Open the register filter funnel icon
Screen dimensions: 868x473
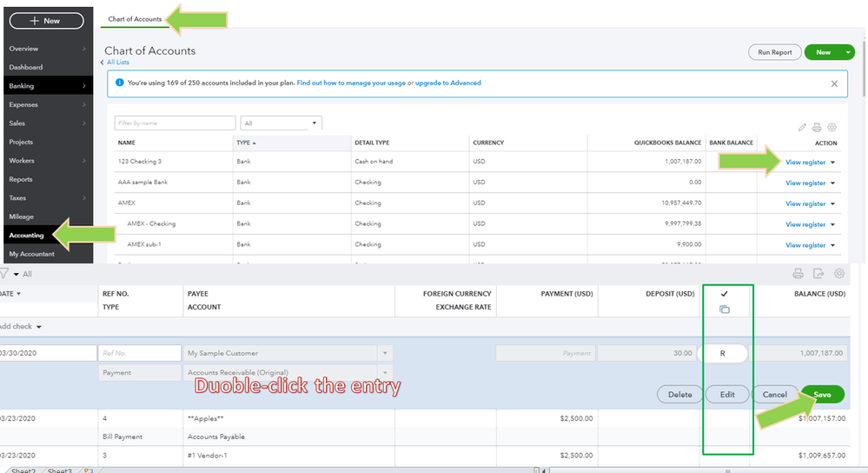click(3, 274)
